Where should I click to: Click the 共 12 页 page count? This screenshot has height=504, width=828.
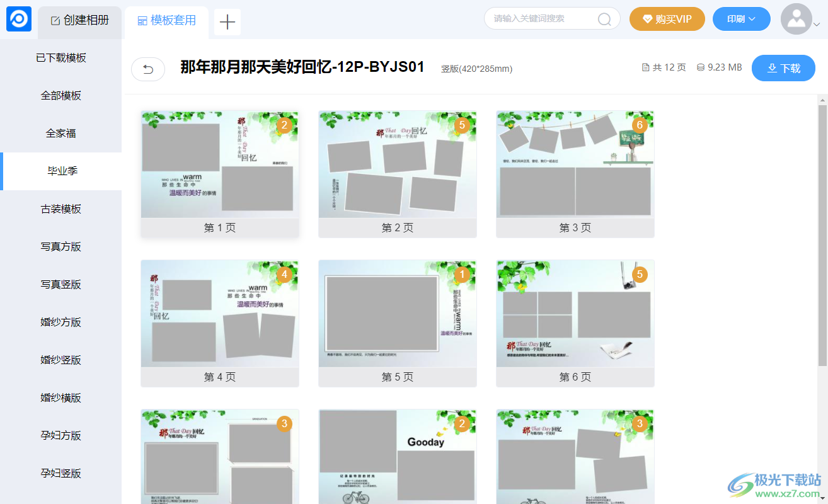tap(664, 67)
